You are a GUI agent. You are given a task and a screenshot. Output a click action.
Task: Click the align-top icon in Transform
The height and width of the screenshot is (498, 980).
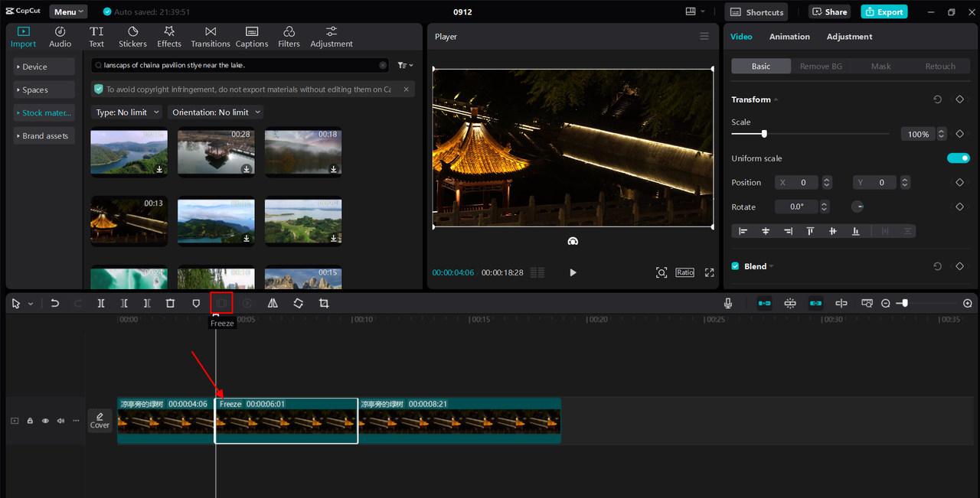coord(810,231)
